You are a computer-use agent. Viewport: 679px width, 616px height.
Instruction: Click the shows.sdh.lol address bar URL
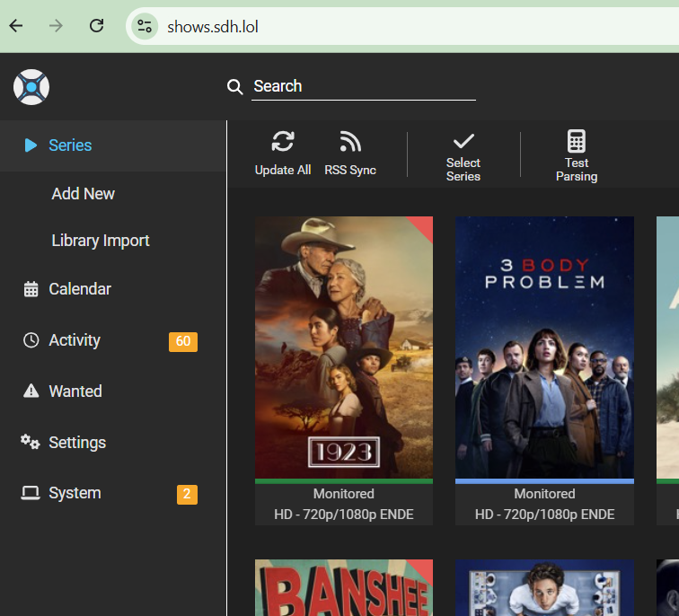pyautogui.click(x=213, y=27)
